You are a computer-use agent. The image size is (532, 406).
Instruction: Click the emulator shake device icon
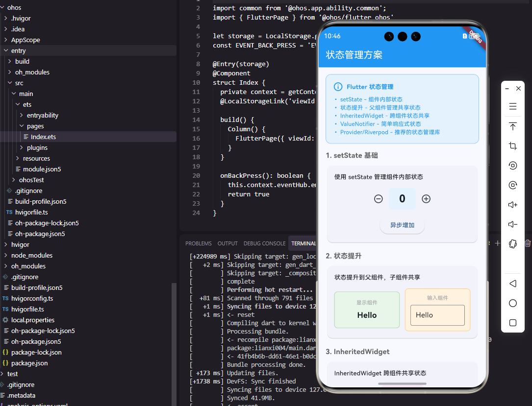click(x=513, y=244)
